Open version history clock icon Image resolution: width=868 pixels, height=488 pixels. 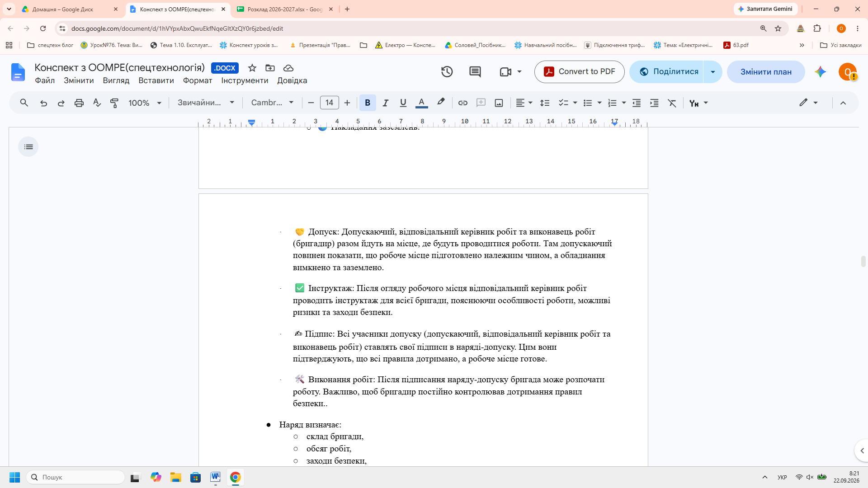pyautogui.click(x=447, y=72)
